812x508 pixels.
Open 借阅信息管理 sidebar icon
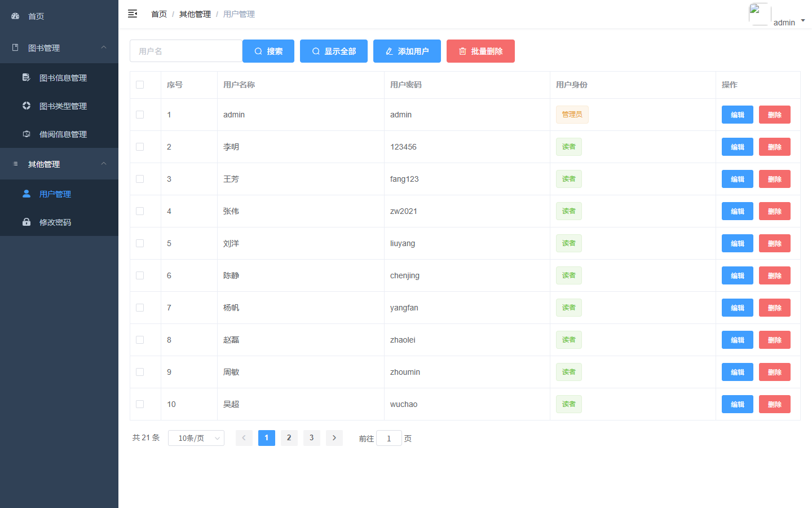[x=26, y=134]
